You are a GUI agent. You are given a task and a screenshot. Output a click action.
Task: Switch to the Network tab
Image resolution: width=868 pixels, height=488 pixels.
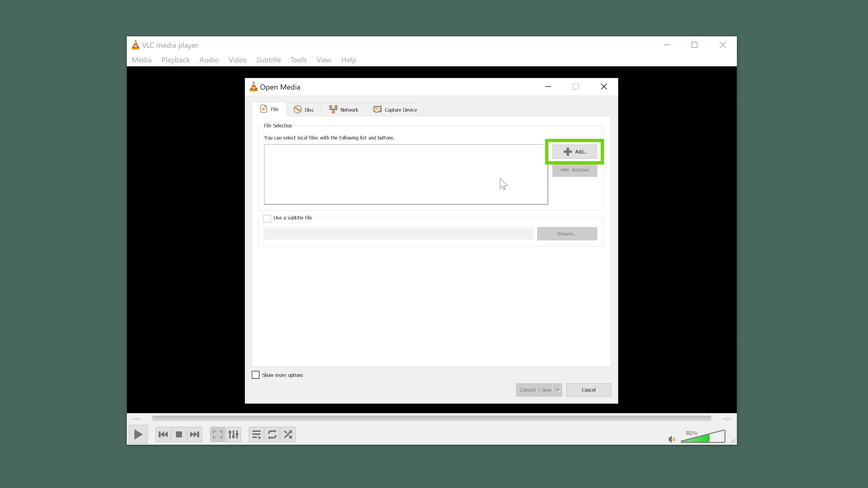(x=343, y=110)
